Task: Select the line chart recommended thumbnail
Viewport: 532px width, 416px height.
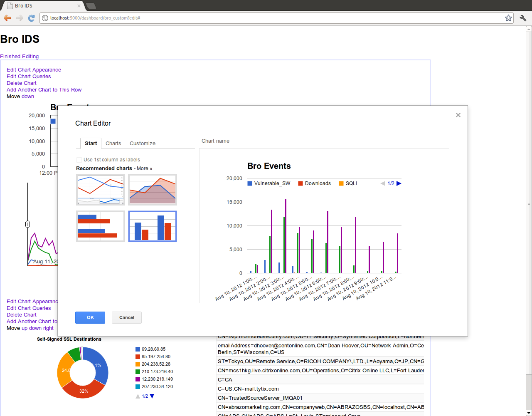Action: [100, 190]
